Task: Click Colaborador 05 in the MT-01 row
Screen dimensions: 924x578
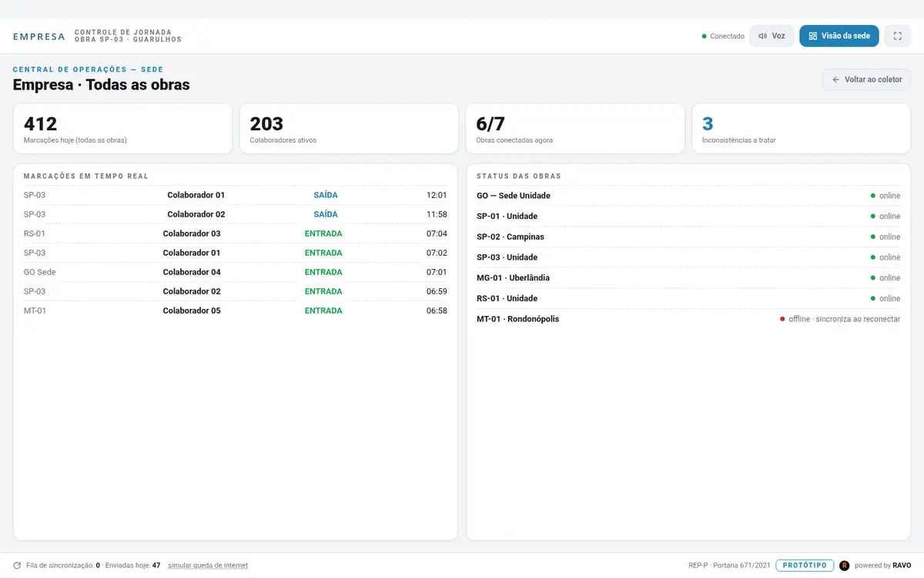Action: click(x=192, y=311)
